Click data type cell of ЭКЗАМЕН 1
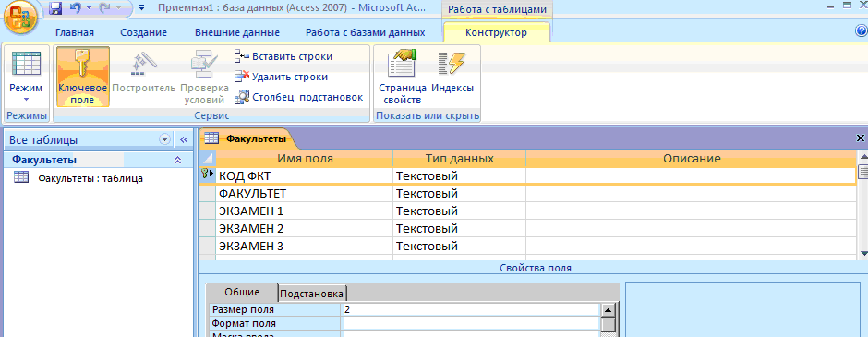868x337 pixels. [459, 211]
